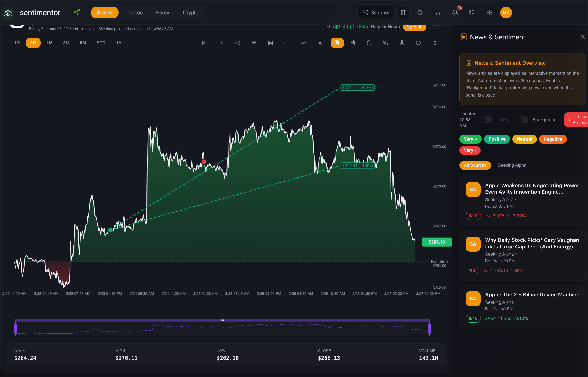Open the flask experiments tool icon

(x=402, y=43)
